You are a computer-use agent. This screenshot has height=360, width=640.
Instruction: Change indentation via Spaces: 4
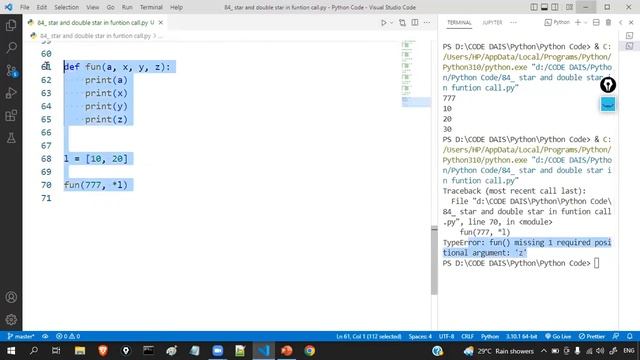click(x=420, y=336)
